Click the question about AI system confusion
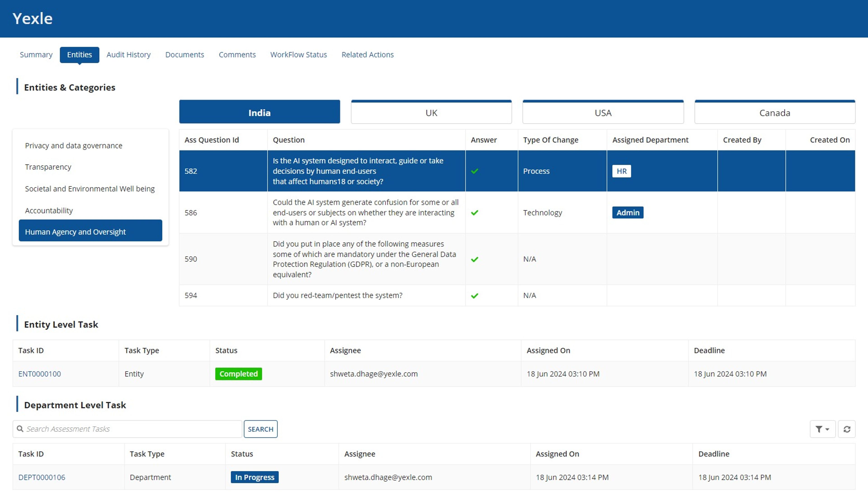The width and height of the screenshot is (868, 499). [x=366, y=213]
